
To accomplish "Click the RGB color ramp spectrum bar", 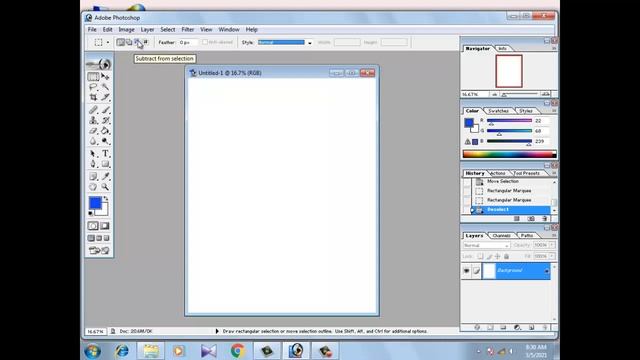I will pyautogui.click(x=509, y=154).
